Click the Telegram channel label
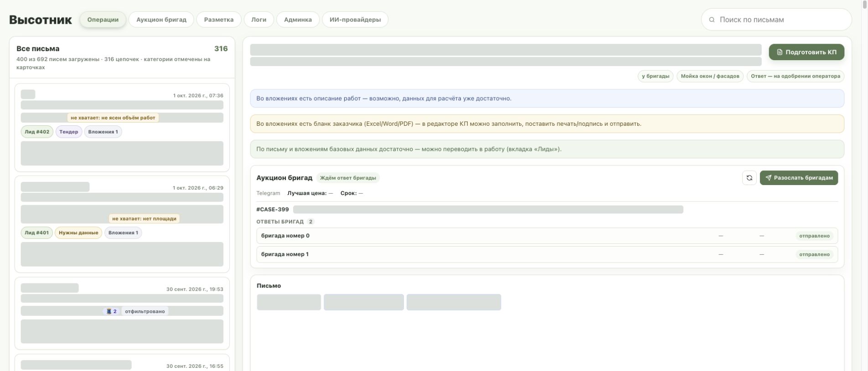 pyautogui.click(x=268, y=193)
